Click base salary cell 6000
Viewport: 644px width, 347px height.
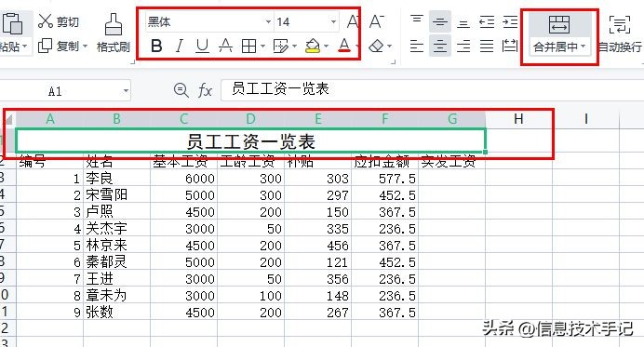pyautogui.click(x=183, y=178)
